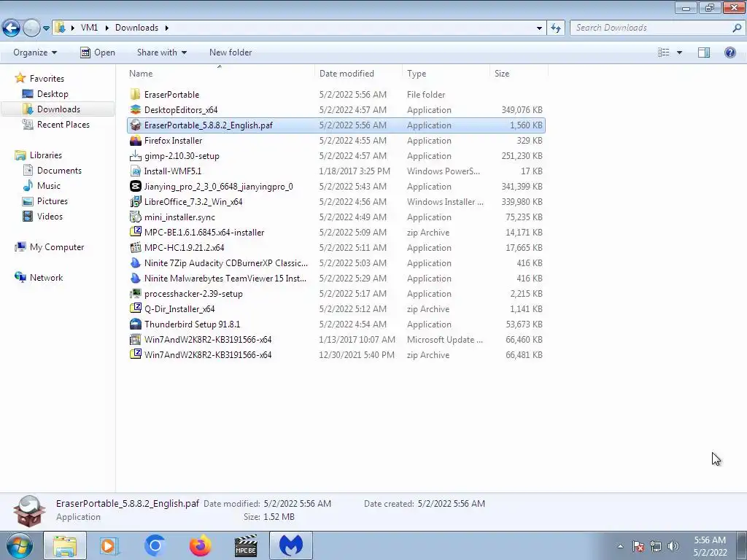Open the recent pages dropdown arrow

click(x=46, y=28)
